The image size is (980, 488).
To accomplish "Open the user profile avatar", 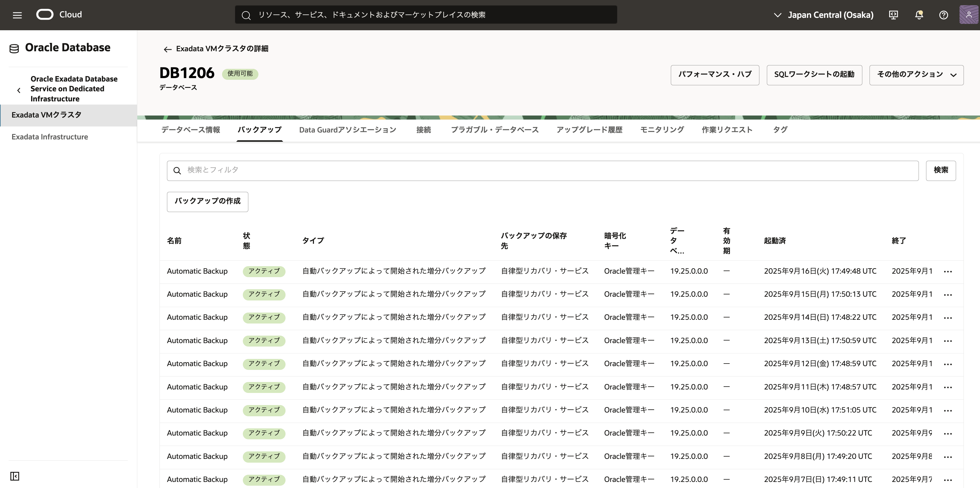I will tap(968, 15).
